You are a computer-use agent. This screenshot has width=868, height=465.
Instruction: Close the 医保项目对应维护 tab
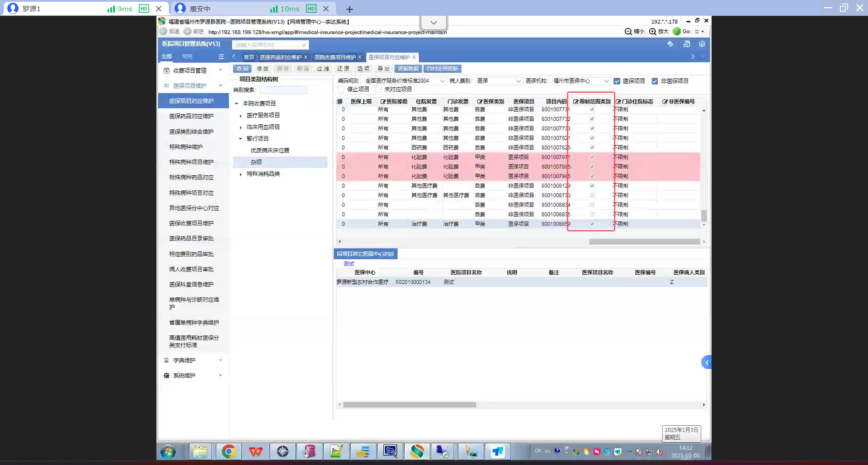click(414, 57)
